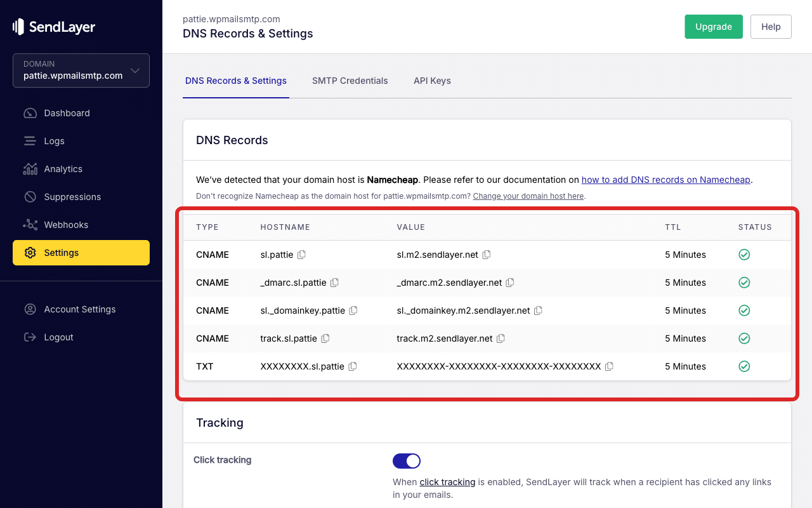Copy the sl._domainkey.pattie hostname
This screenshot has width=812, height=508.
[x=353, y=311]
